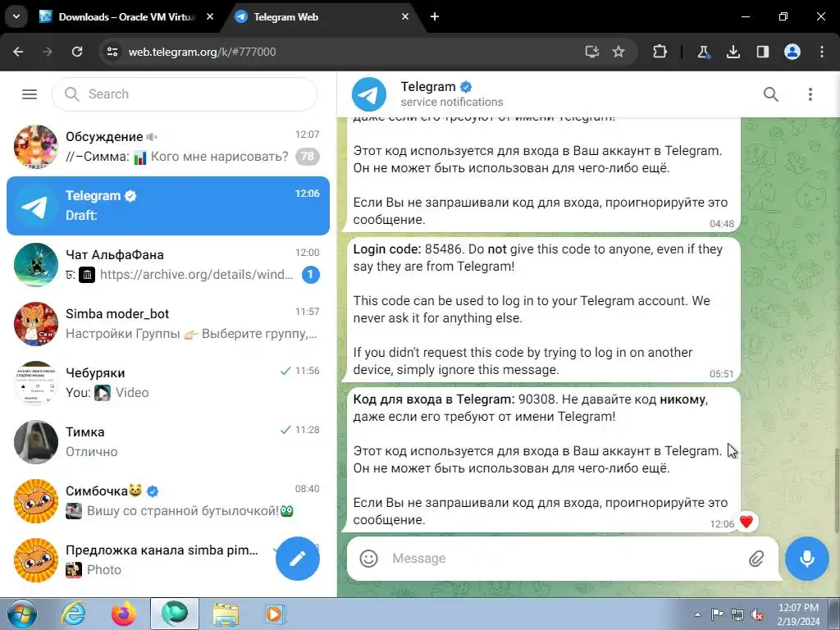Reload the Telegram Web page
840x630 pixels.
tap(77, 52)
